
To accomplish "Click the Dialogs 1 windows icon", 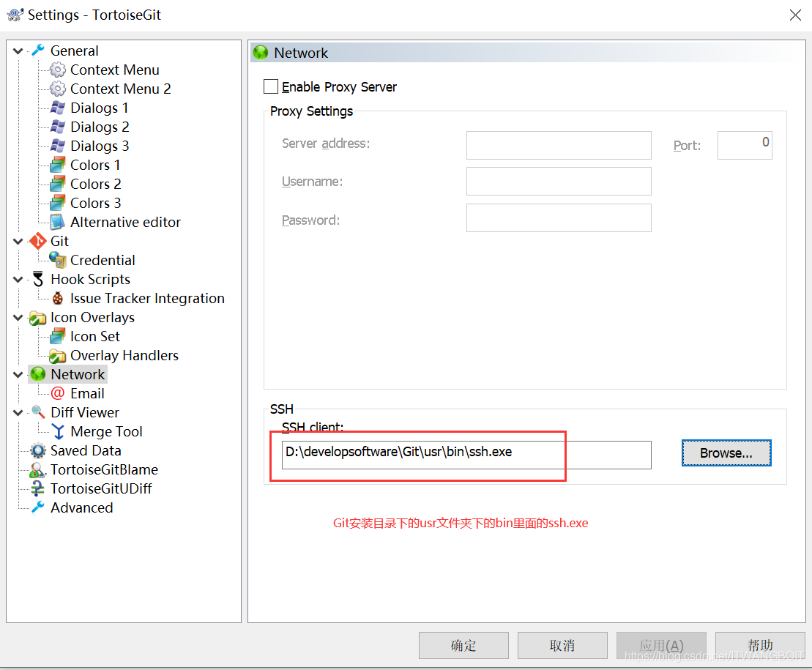I will pyautogui.click(x=58, y=108).
